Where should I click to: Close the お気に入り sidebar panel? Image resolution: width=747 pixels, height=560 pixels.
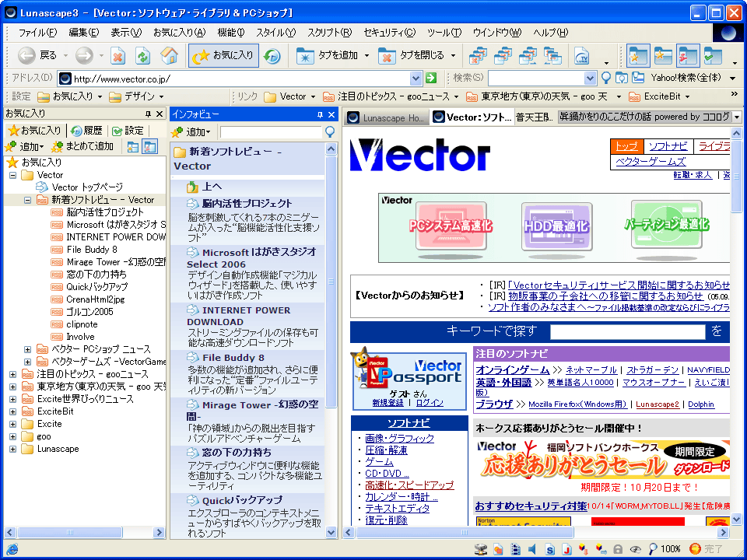pyautogui.click(x=160, y=114)
